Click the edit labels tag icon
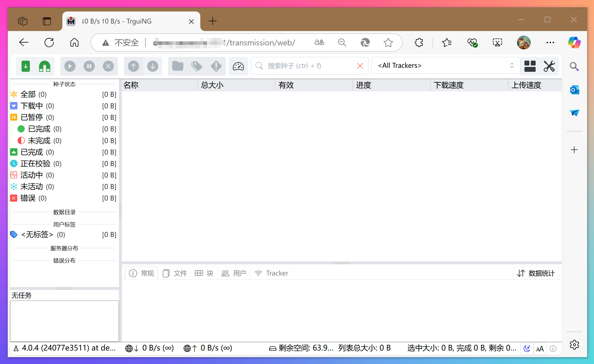The height and width of the screenshot is (364, 594). [197, 66]
